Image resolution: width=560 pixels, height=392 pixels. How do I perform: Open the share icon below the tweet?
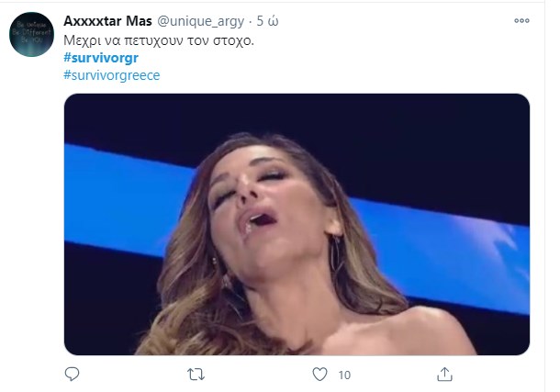[444, 374]
